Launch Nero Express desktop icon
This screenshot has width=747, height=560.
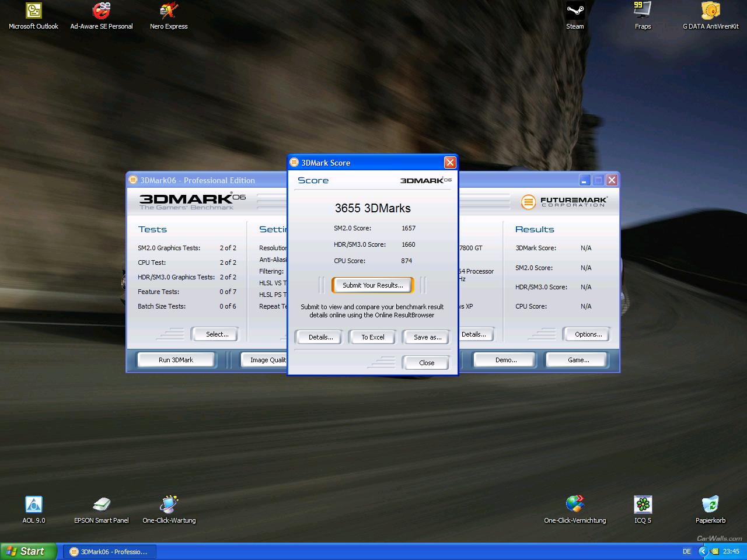coord(169,16)
